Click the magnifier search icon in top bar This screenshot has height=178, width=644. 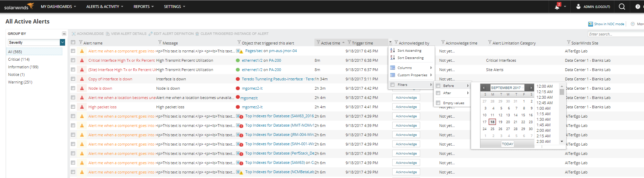[622, 7]
